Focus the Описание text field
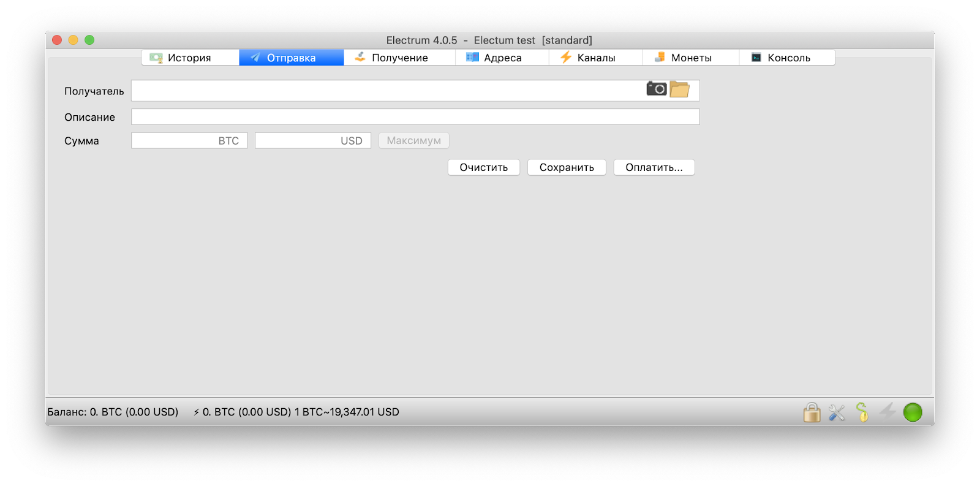This screenshot has height=486, width=980. (415, 117)
